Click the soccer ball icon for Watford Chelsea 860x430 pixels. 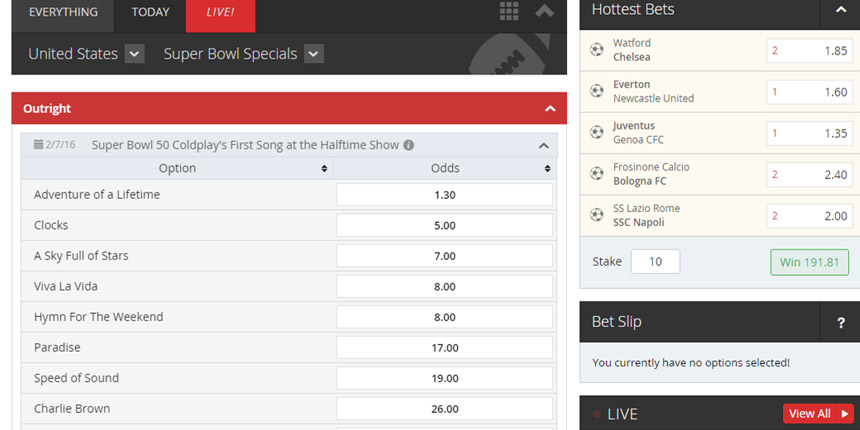point(597,50)
